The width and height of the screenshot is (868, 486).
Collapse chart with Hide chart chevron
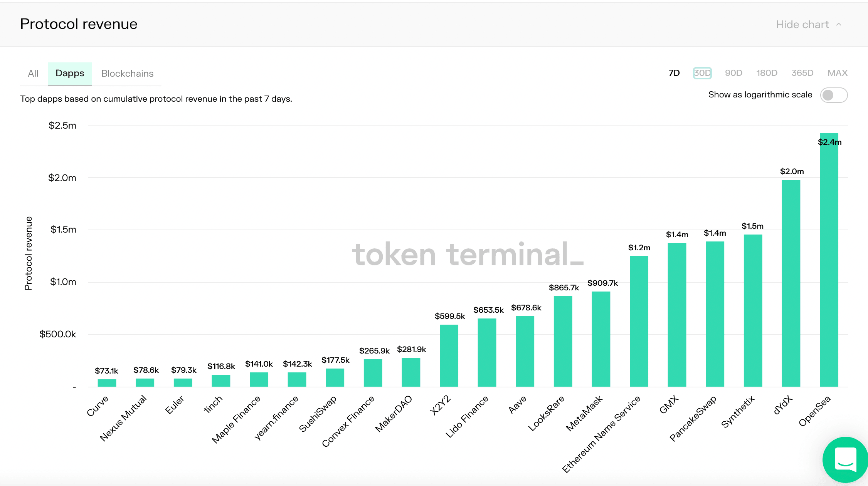pyautogui.click(x=839, y=25)
